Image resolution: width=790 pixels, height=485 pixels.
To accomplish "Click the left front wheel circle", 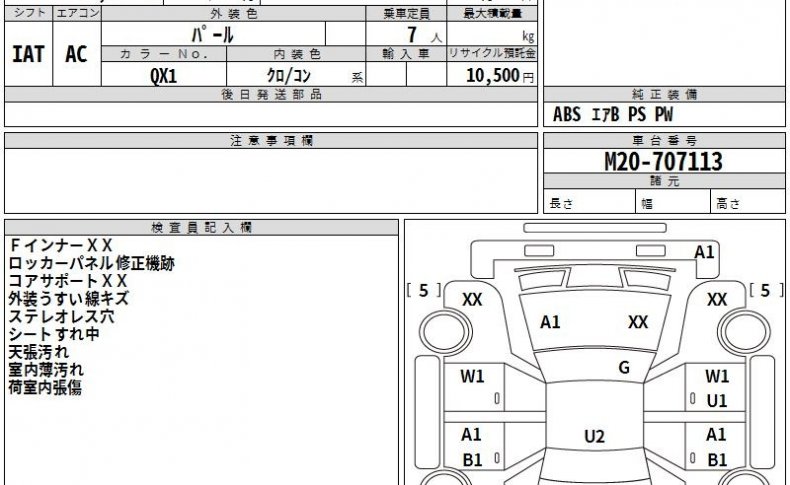I will pyautogui.click(x=444, y=332).
